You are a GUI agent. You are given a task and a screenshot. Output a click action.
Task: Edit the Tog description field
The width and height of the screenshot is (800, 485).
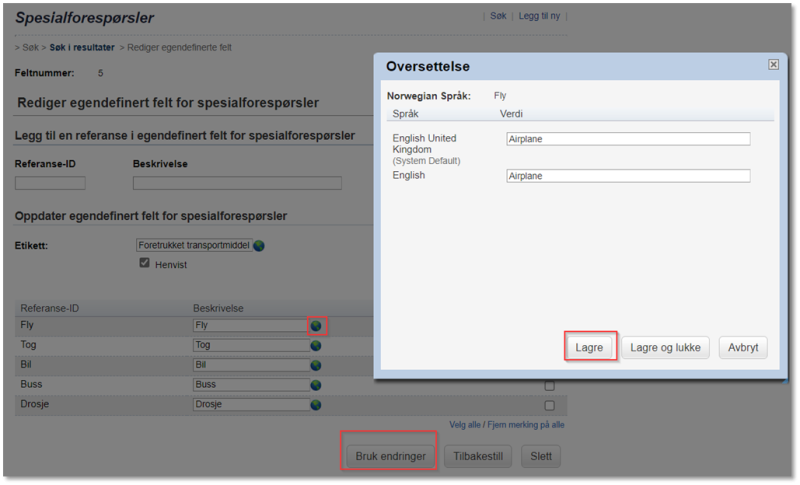(251, 345)
